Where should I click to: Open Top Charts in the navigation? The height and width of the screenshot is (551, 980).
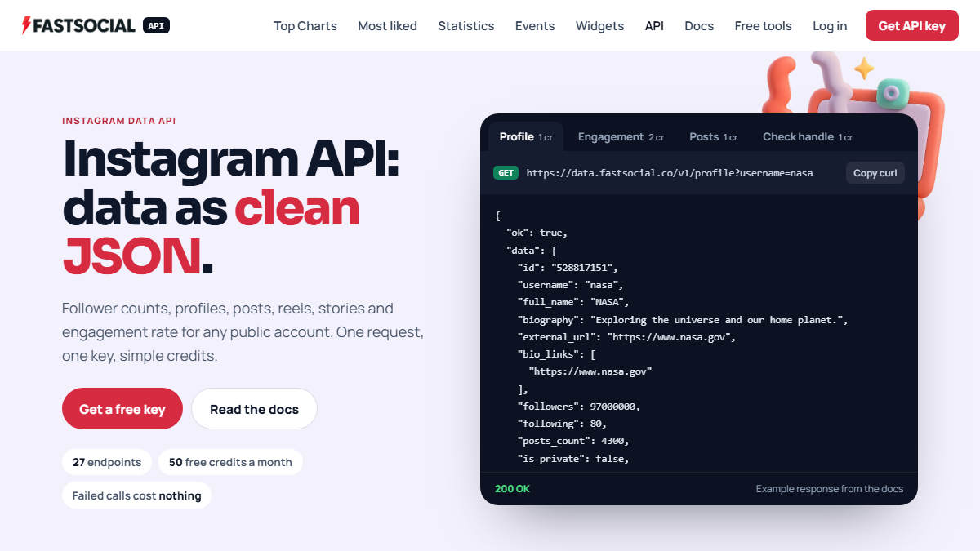pos(305,26)
